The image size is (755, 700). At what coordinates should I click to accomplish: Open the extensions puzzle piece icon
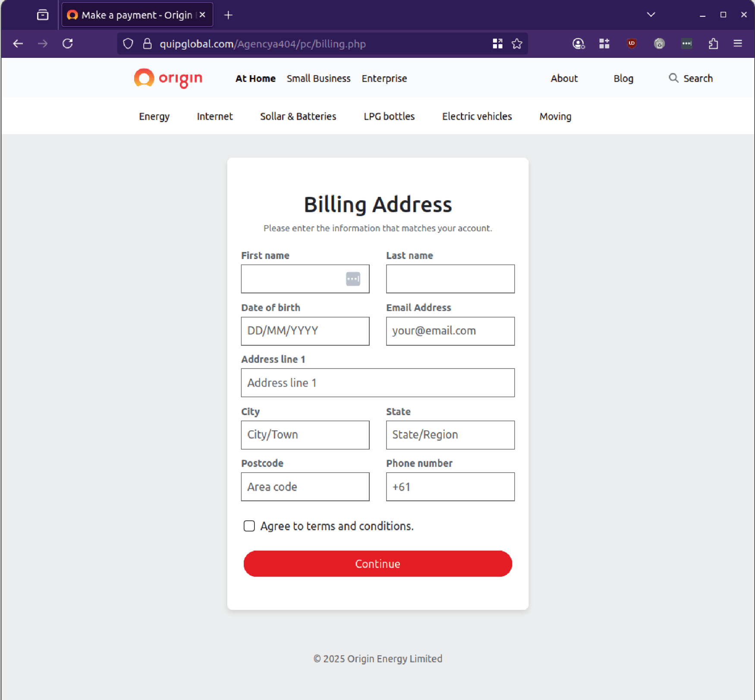click(714, 44)
